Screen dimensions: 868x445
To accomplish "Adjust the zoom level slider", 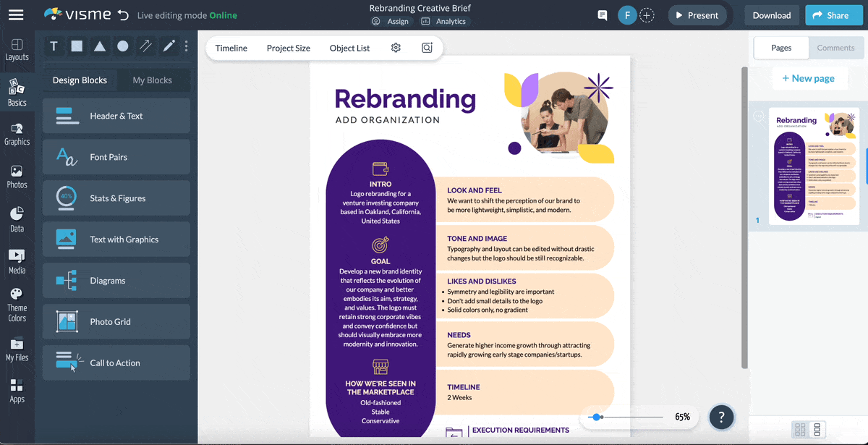I will (596, 417).
